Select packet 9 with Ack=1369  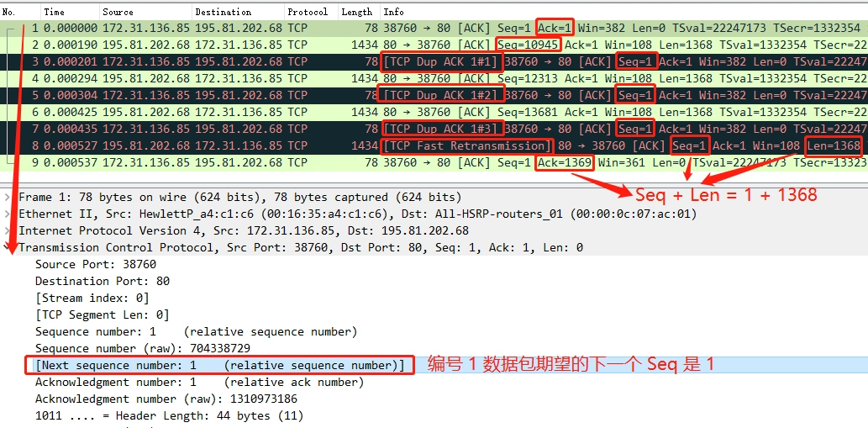(x=434, y=163)
